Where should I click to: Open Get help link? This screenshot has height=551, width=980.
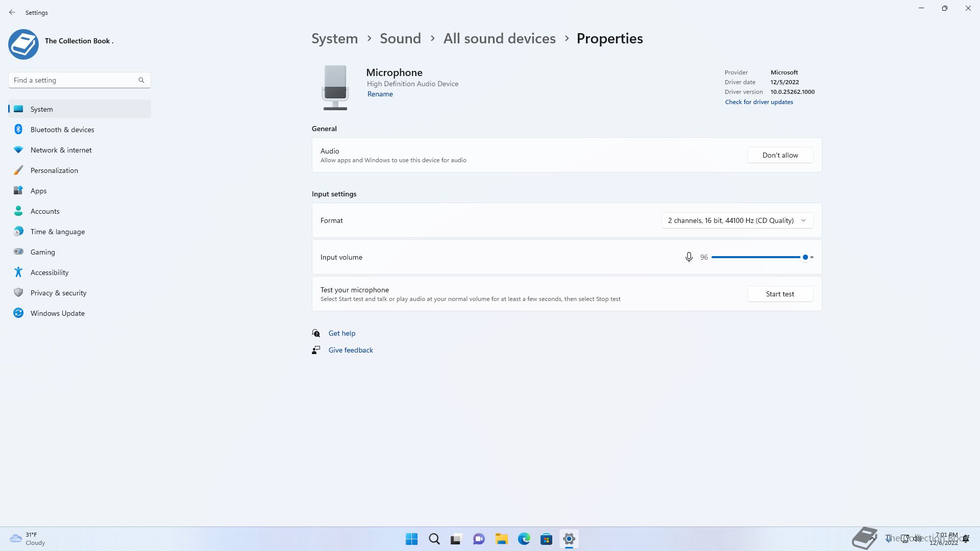tap(341, 333)
